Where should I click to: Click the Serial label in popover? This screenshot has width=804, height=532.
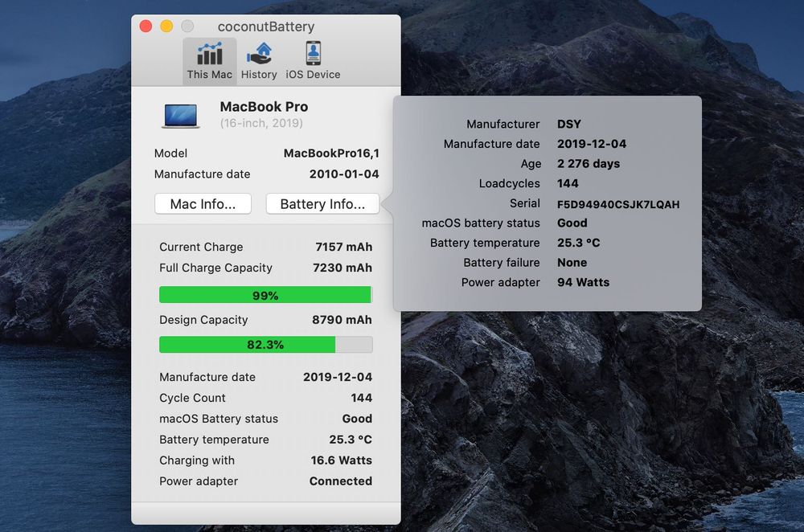coord(524,203)
